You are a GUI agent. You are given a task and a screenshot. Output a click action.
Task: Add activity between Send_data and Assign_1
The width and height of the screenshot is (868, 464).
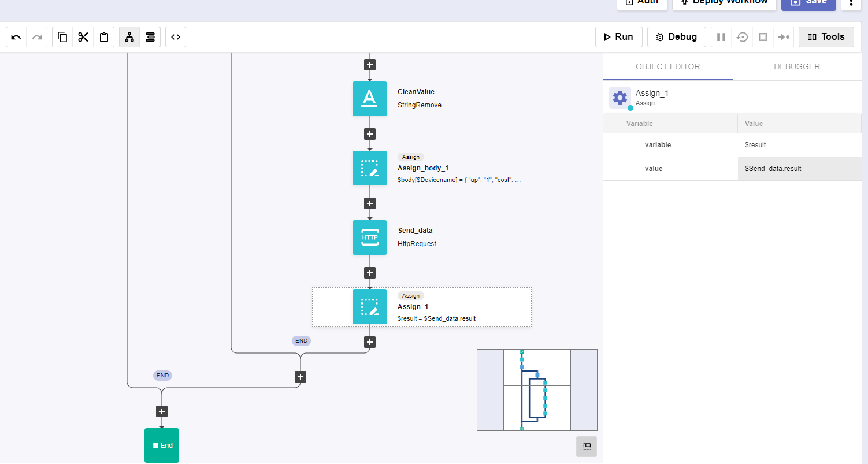click(x=370, y=273)
